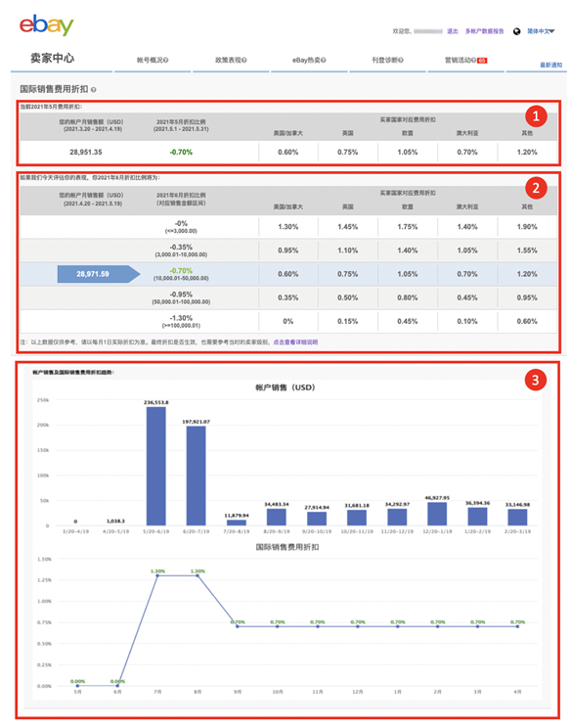
Task: Click the -1.30% discount tier
Action: click(181, 322)
